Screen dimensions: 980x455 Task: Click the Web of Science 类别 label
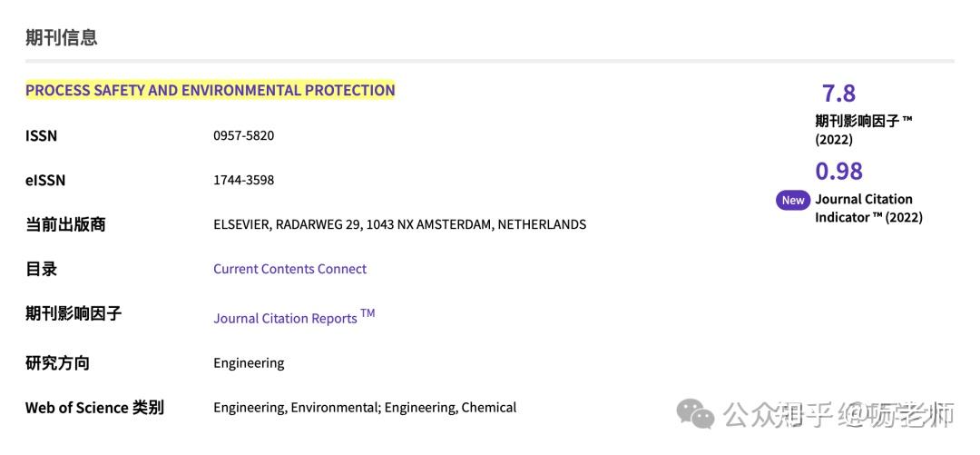(x=94, y=407)
